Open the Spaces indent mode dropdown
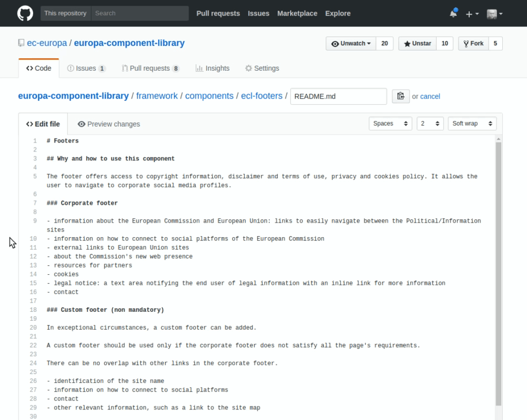Image resolution: width=527 pixels, height=420 pixels. tap(390, 123)
